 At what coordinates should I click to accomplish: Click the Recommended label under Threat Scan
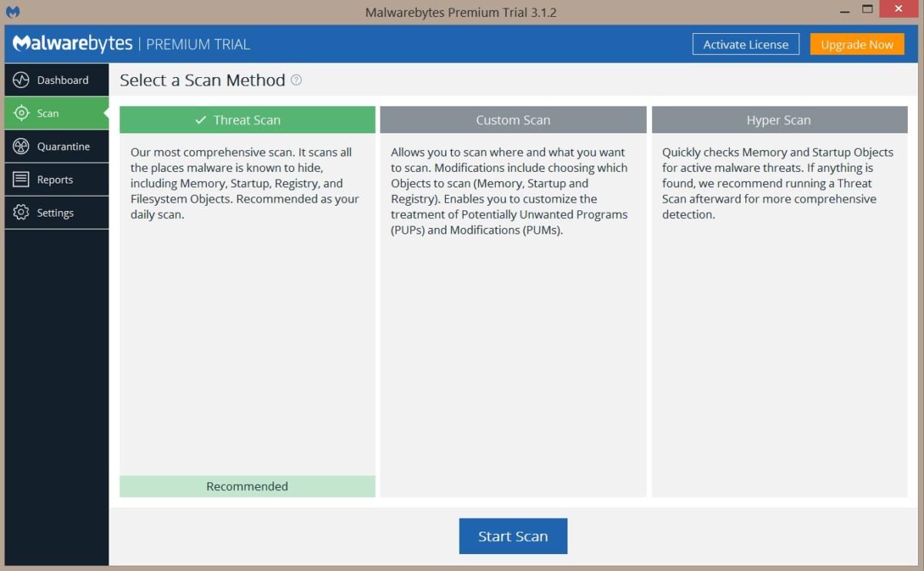tap(247, 485)
